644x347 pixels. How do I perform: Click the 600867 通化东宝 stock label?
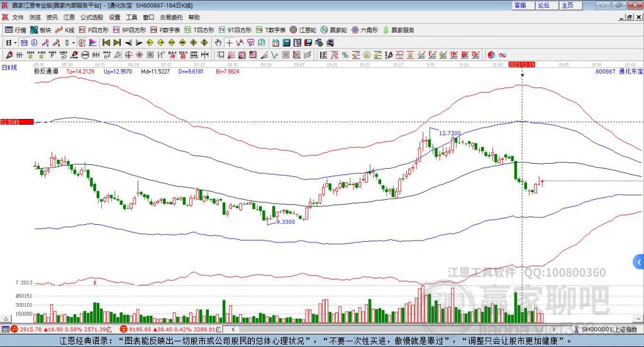[619, 72]
